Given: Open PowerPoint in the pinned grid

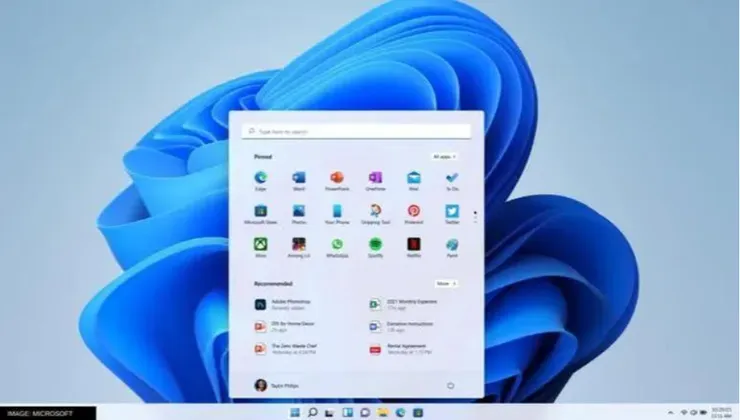Looking at the screenshot, I should pos(337,181).
